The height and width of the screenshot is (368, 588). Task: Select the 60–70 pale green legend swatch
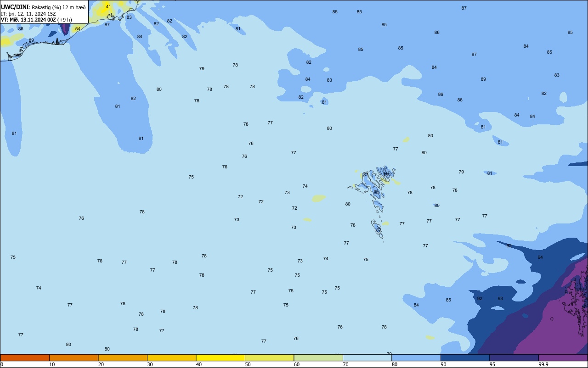318,357
